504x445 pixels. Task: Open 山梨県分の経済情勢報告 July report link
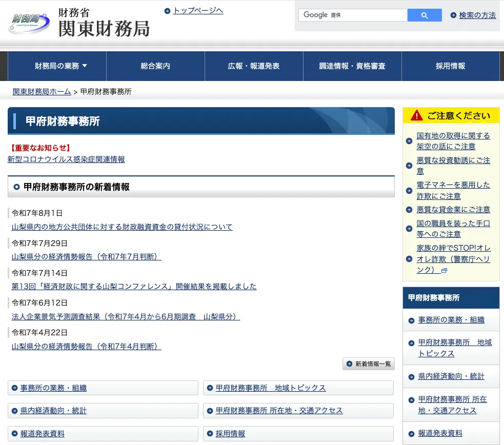(86, 257)
